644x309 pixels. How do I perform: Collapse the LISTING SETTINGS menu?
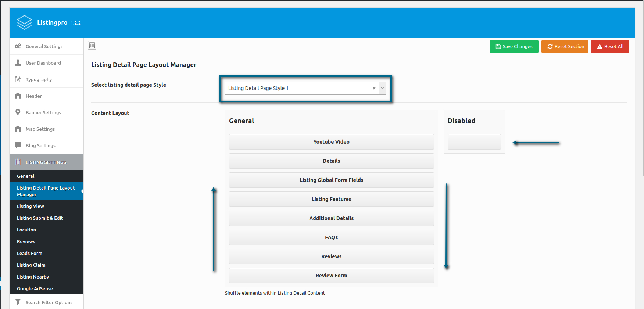click(47, 162)
